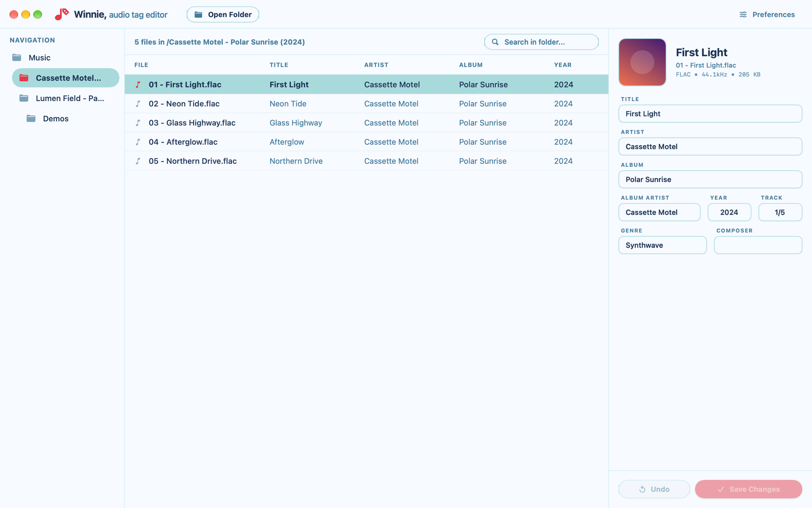The image size is (812, 508).
Task: Click the First Light album cover thumbnail
Action: click(642, 62)
